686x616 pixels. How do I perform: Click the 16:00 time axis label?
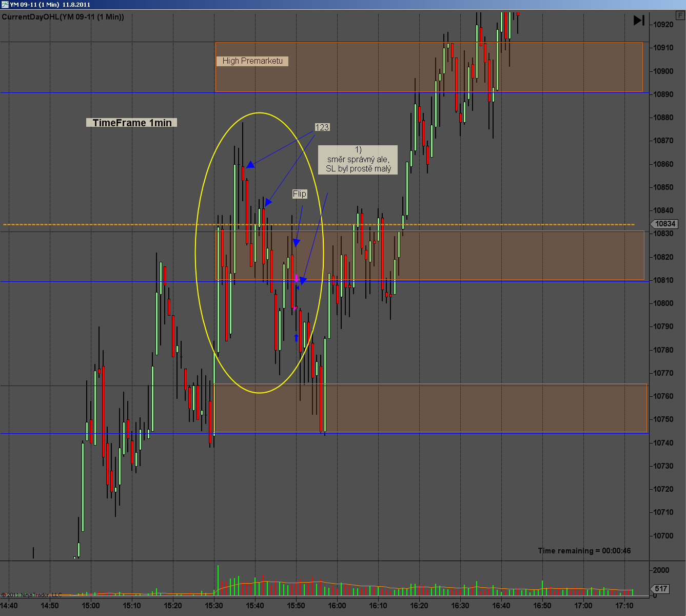pos(337,606)
